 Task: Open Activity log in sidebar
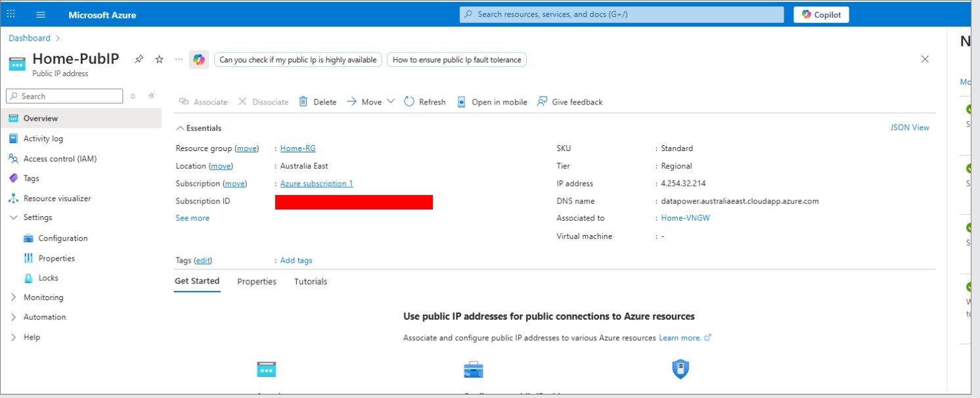point(43,139)
